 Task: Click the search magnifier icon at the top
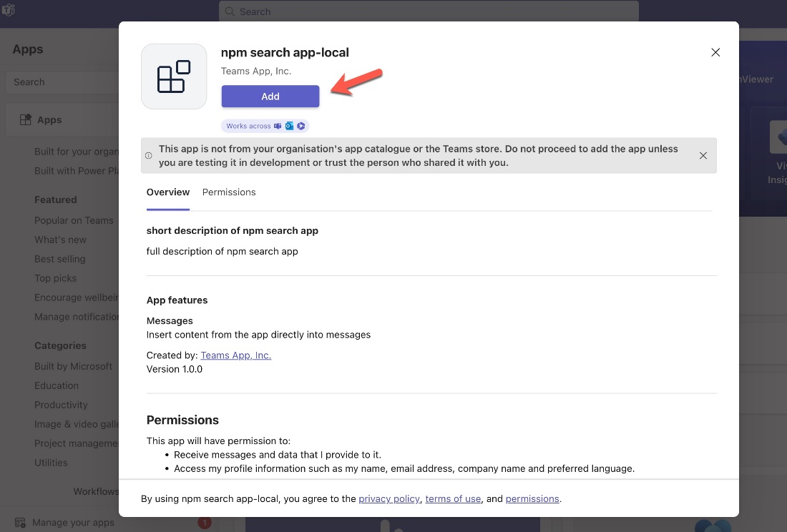(x=230, y=12)
